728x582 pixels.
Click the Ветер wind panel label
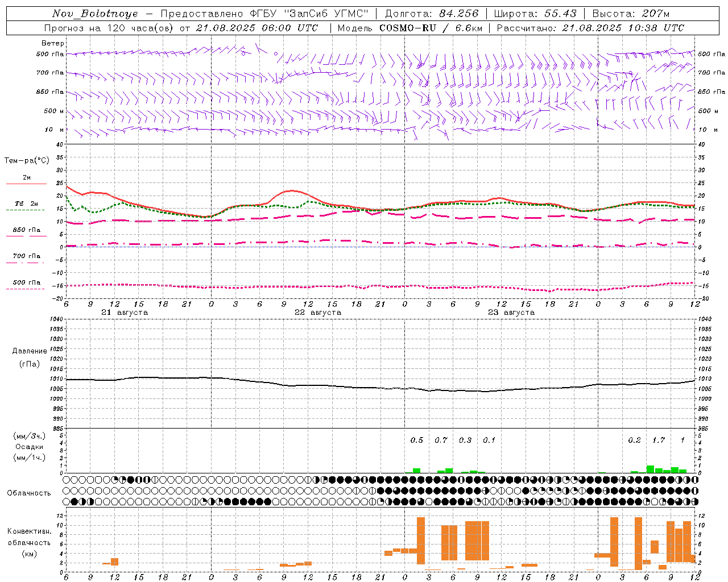(53, 43)
